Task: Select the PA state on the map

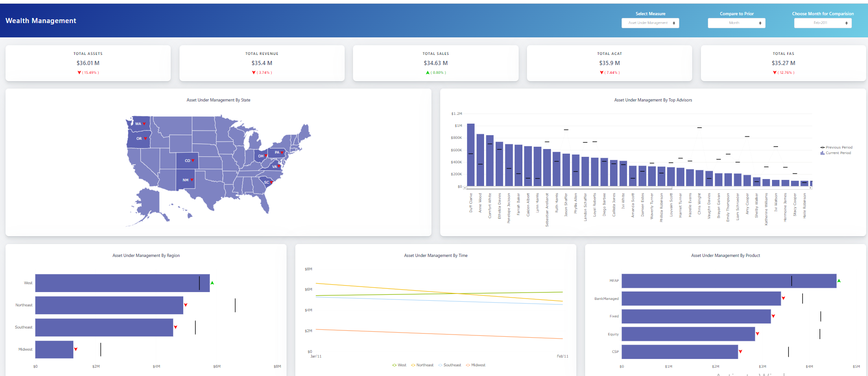Action: click(277, 152)
